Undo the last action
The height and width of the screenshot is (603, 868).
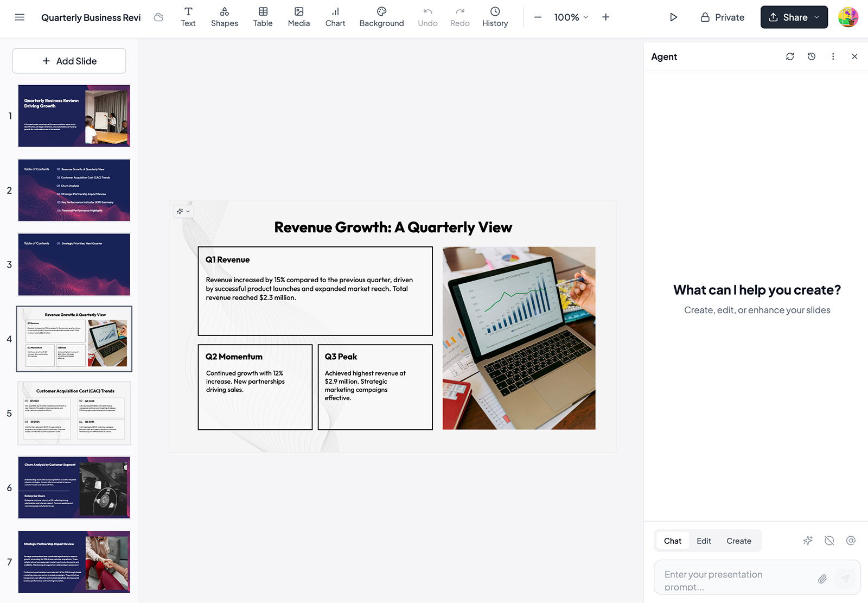point(427,17)
